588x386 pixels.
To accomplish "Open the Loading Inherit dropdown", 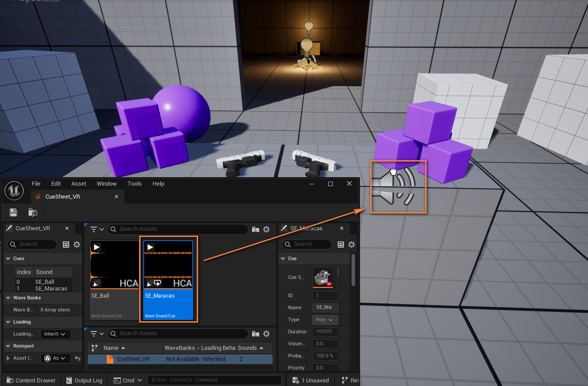I will [x=55, y=334].
